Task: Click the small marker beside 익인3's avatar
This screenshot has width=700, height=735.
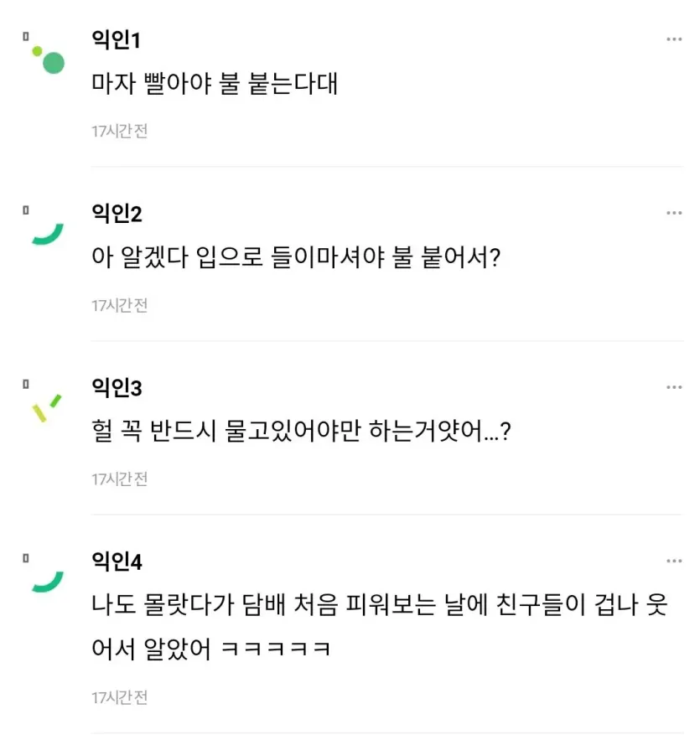Action: point(26,384)
